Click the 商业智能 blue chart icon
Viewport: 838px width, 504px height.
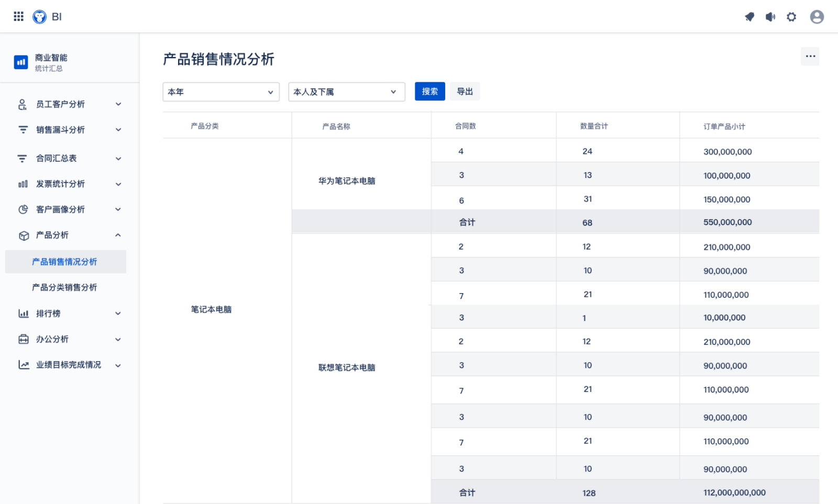(x=21, y=62)
